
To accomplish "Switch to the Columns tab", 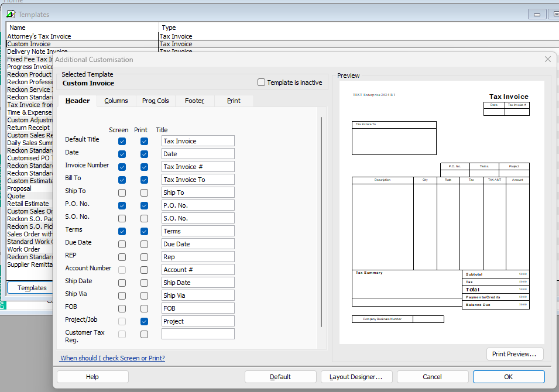I will coord(116,101).
